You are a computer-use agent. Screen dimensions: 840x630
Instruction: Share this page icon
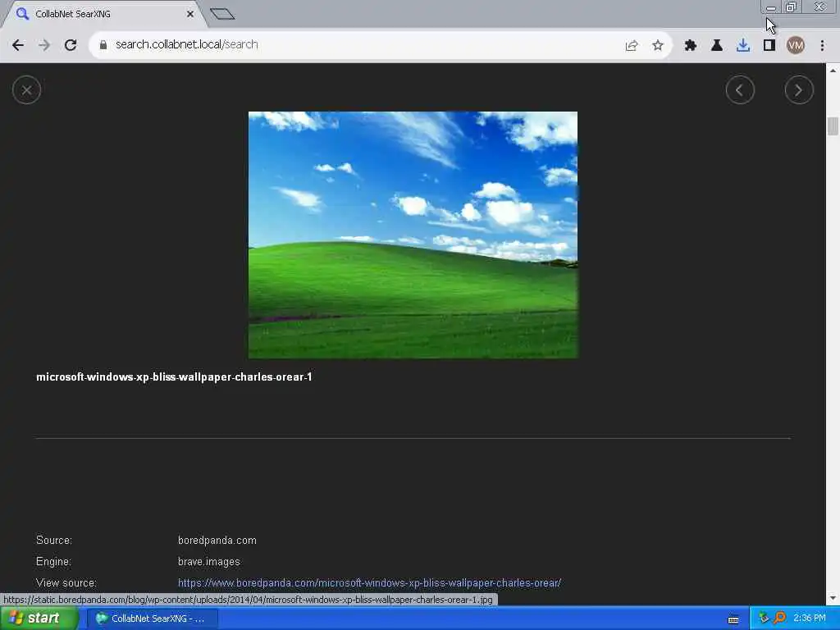pos(632,46)
